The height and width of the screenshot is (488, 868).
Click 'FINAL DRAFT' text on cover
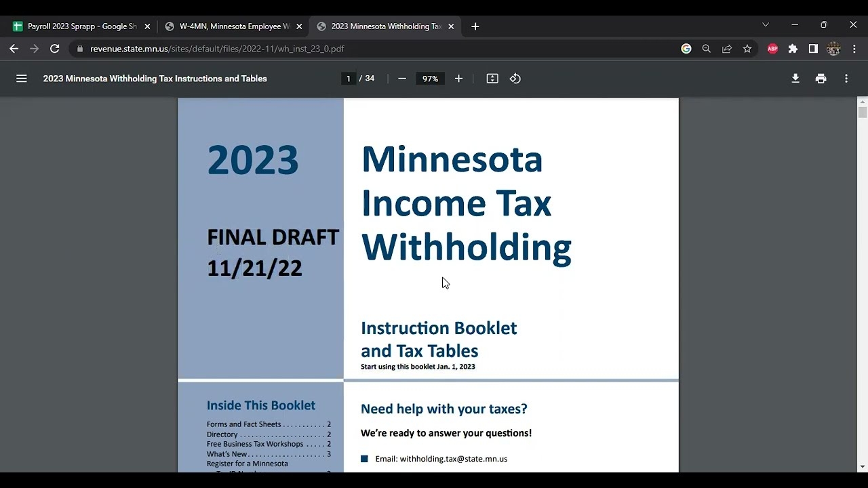click(x=273, y=237)
